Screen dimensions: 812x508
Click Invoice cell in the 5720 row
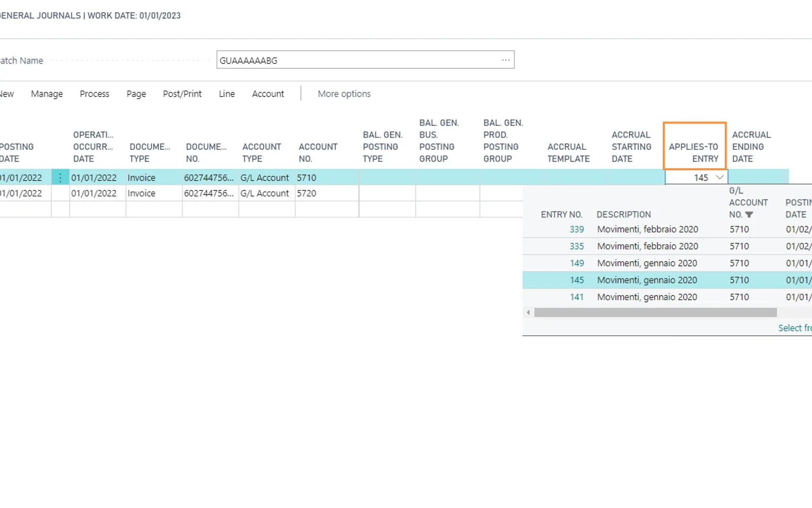[154, 194]
